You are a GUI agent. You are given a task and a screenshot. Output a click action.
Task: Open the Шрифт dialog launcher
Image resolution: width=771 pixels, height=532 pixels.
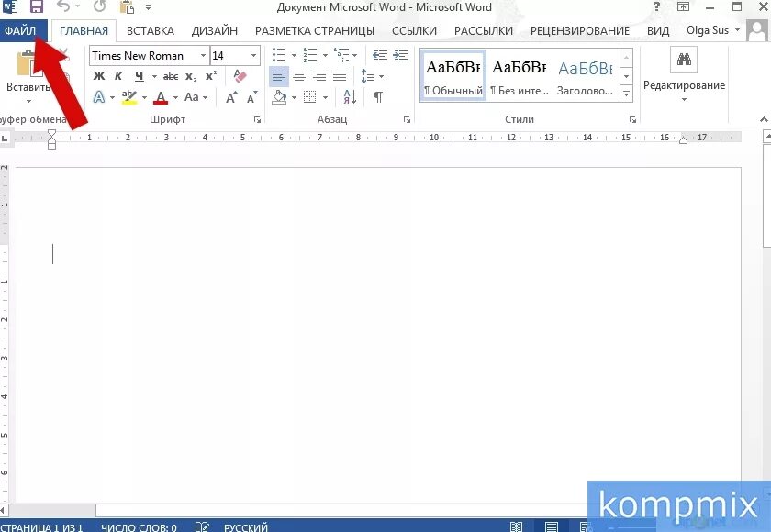coord(257,120)
